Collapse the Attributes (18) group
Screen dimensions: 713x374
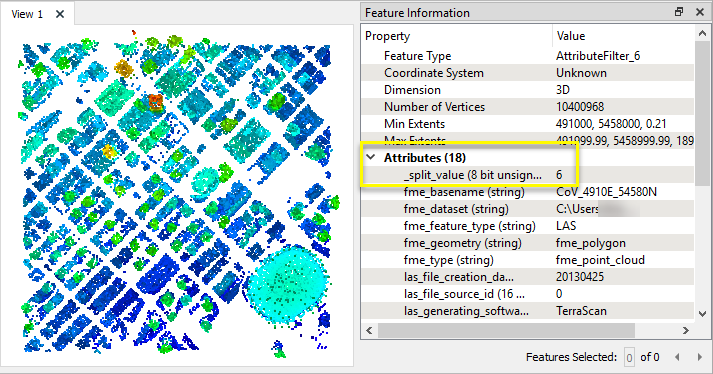tap(371, 157)
